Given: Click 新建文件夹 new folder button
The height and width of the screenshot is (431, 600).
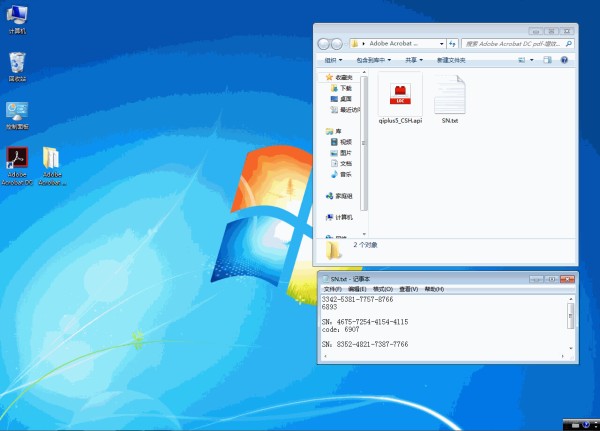Looking at the screenshot, I should [451, 60].
